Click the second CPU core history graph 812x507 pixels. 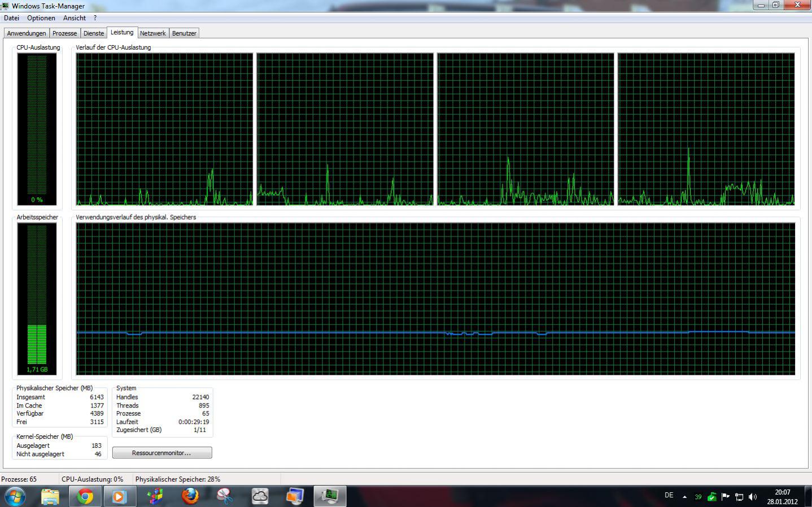click(x=345, y=129)
